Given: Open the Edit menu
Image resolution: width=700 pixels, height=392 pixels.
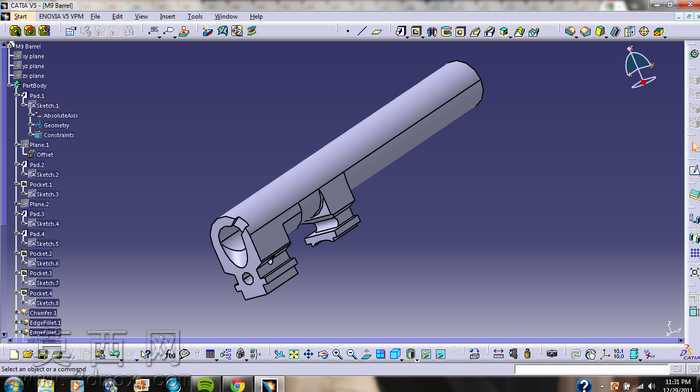Looking at the screenshot, I should tap(117, 17).
